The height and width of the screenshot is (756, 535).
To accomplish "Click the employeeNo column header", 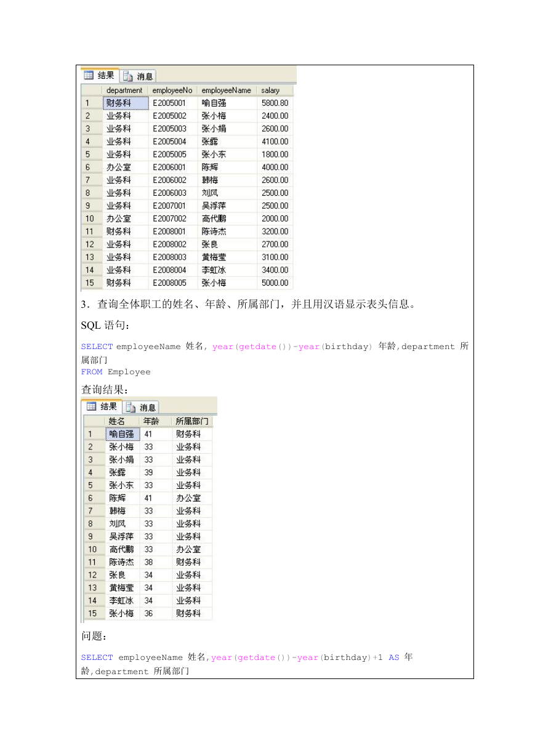I will pos(173,90).
